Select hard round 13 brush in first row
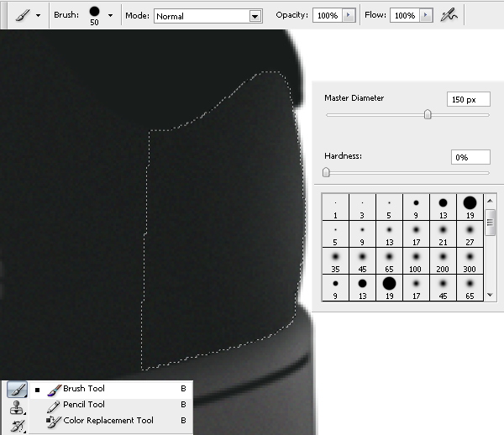 443,207
